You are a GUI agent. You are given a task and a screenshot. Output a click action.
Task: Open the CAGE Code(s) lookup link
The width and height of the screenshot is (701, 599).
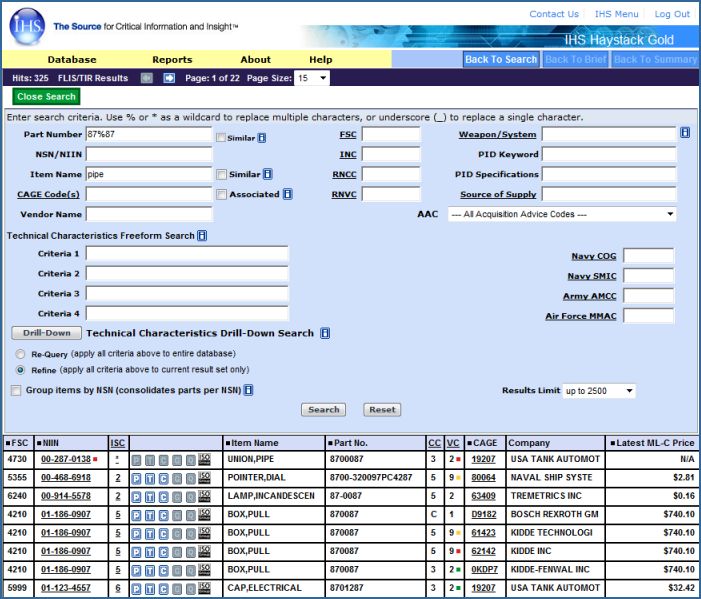pos(48,194)
